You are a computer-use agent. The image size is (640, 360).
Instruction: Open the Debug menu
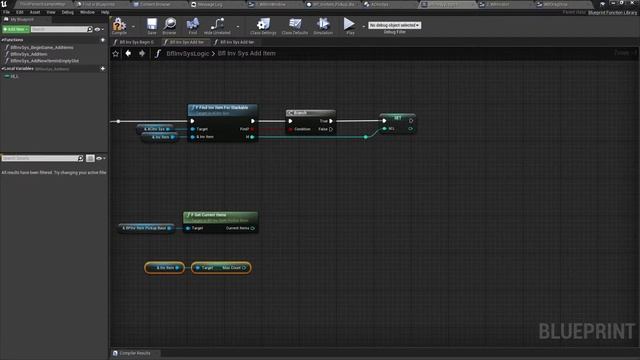(67, 12)
